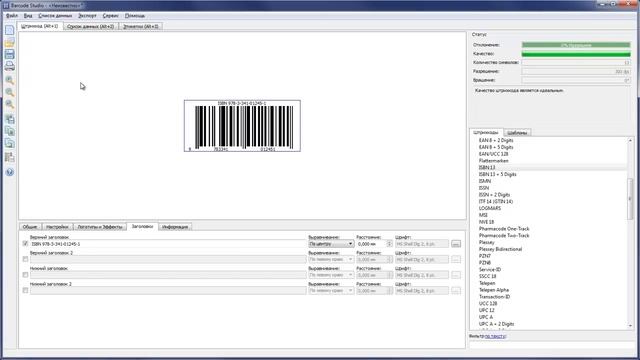Select EAN/UCC 128 in the barcode list
This screenshot has height=360, width=640.
(x=493, y=154)
